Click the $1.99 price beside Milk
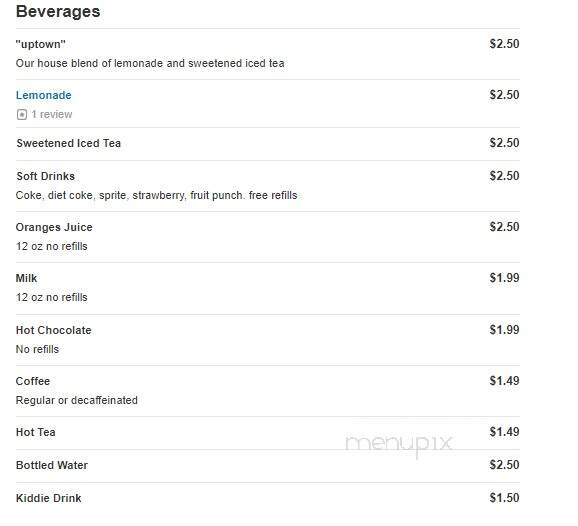The width and height of the screenshot is (578, 526). (504, 278)
